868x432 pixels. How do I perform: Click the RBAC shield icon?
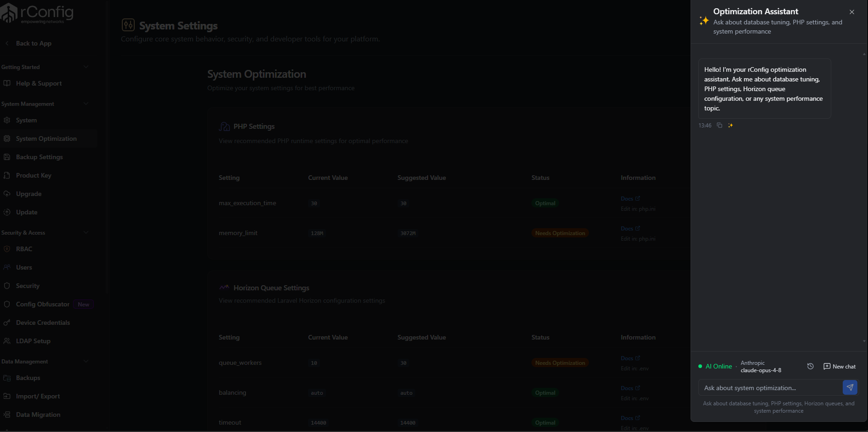[7, 249]
